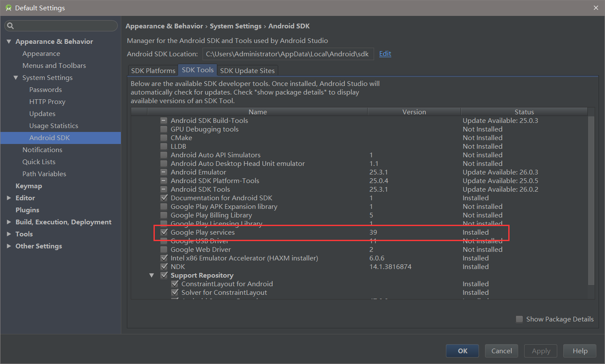Click System Settings in the breadcrumb
This screenshot has height=364, width=605.
click(x=236, y=26)
